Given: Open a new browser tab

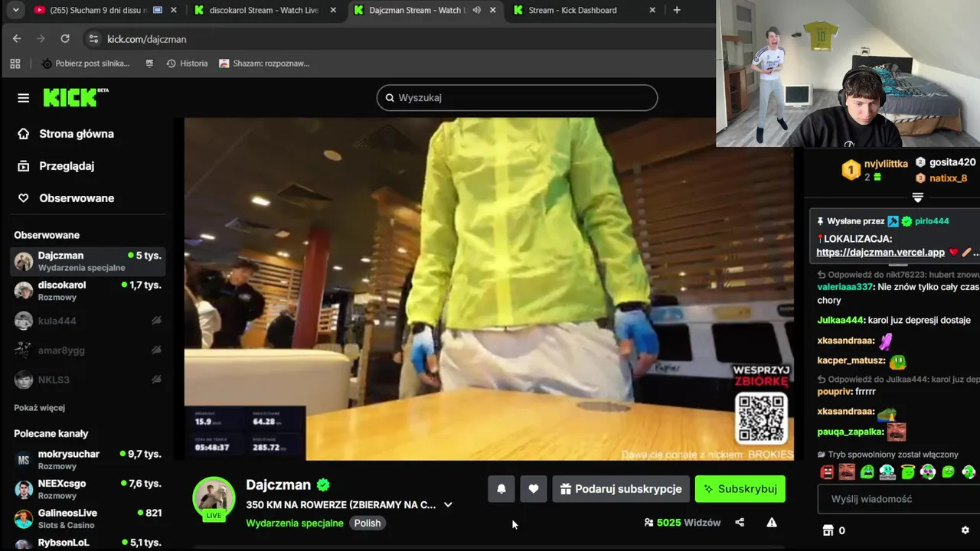Looking at the screenshot, I should [676, 10].
